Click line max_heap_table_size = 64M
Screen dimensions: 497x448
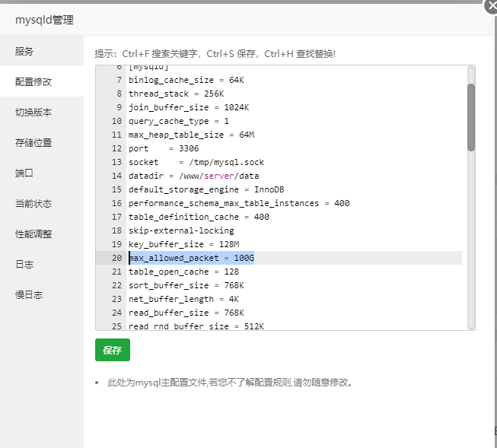click(192, 135)
